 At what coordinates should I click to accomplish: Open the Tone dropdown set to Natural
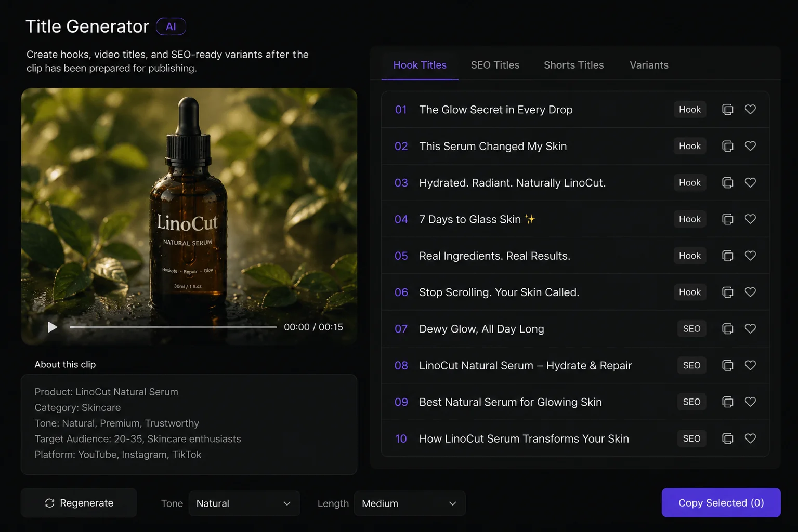[x=244, y=503]
